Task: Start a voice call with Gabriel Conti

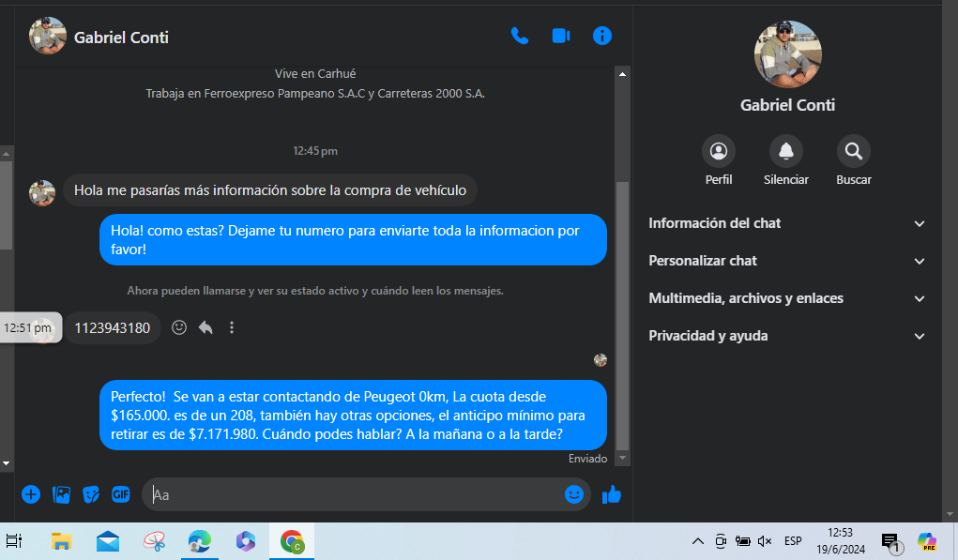Action: [x=519, y=36]
